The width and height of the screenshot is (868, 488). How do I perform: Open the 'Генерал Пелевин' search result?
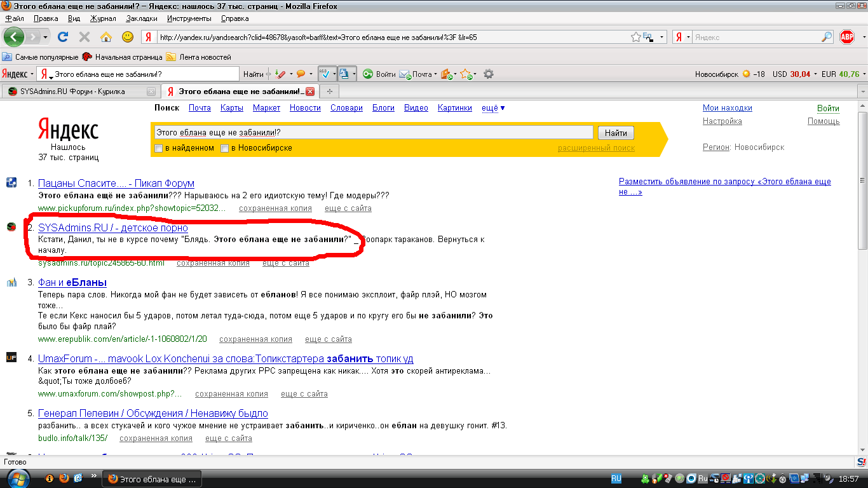coord(153,414)
